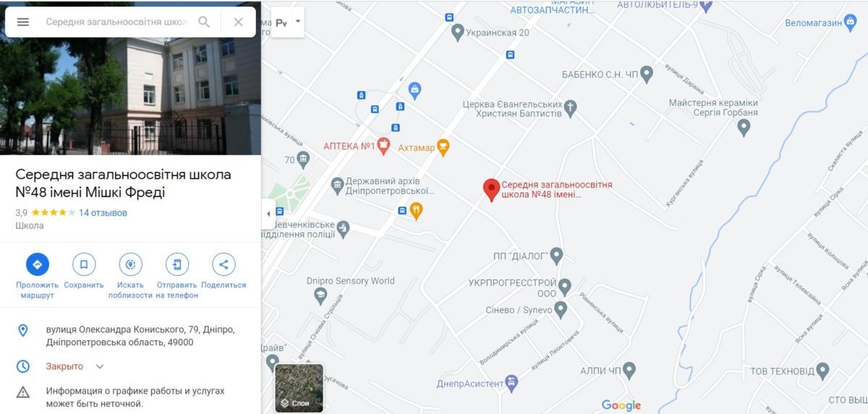Send to phone via Отправить на телефон
Viewport: 868px width, 414px height.
pyautogui.click(x=177, y=264)
